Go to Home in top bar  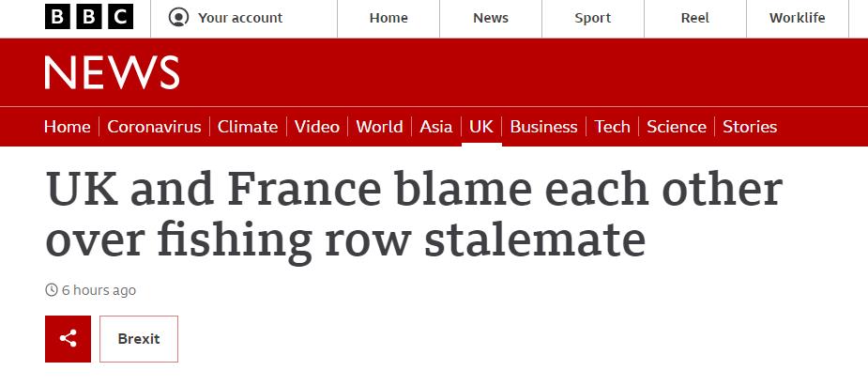[x=388, y=18]
